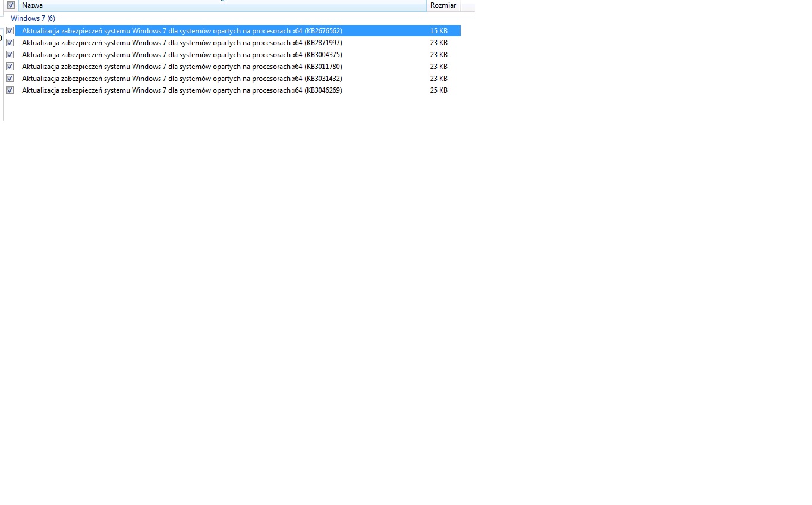Uncheck the KB2871997 update checkbox
This screenshot has height=505, width=812.
coord(10,43)
